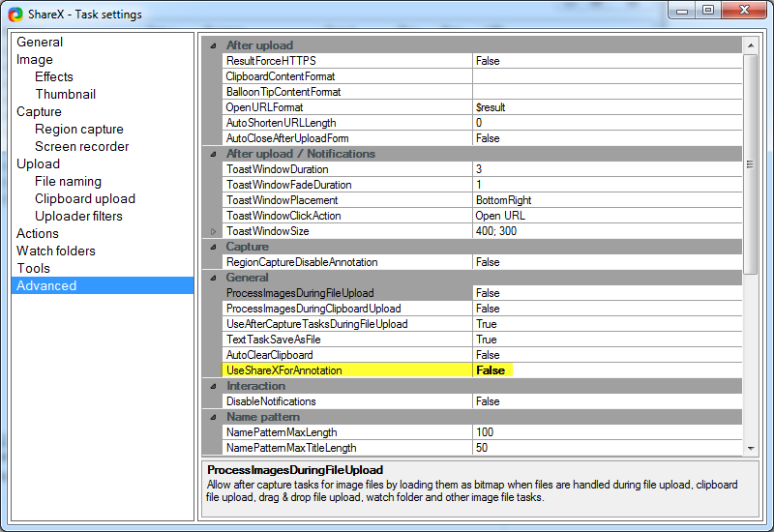The image size is (774, 532).
Task: Maximize the Task settings window
Action: point(708,11)
